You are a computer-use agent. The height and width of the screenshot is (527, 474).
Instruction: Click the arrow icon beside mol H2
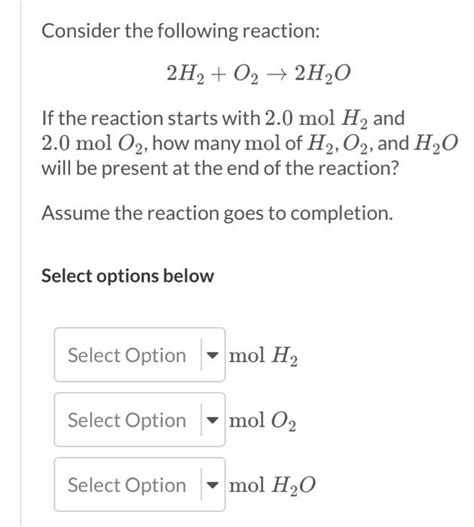coord(212,355)
